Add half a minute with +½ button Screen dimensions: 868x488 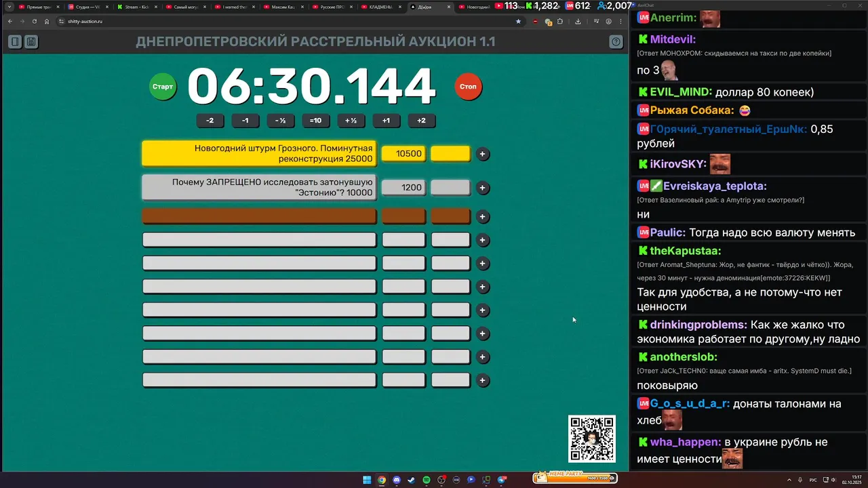(351, 121)
